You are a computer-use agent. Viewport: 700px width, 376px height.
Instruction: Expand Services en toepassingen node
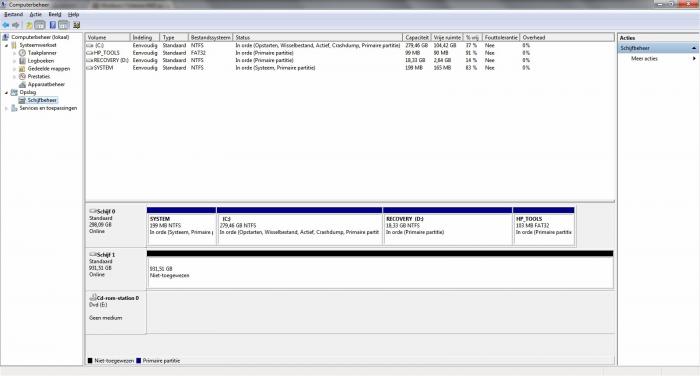(x=6, y=108)
